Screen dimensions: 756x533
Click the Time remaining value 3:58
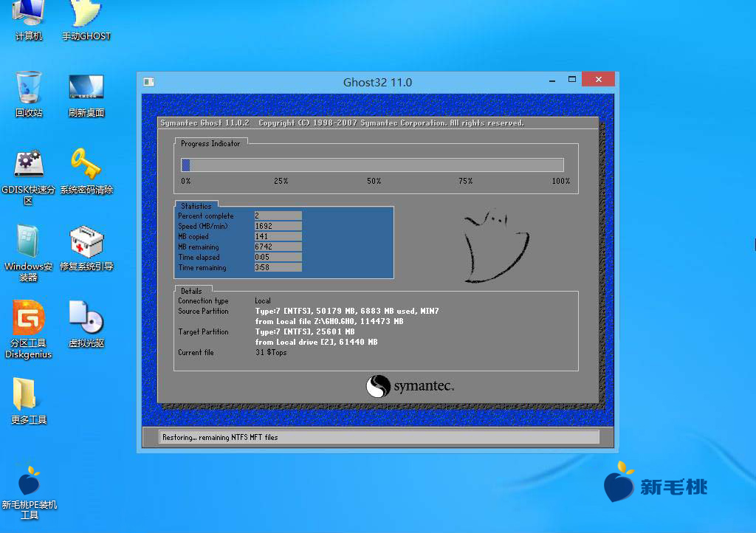pyautogui.click(x=278, y=267)
